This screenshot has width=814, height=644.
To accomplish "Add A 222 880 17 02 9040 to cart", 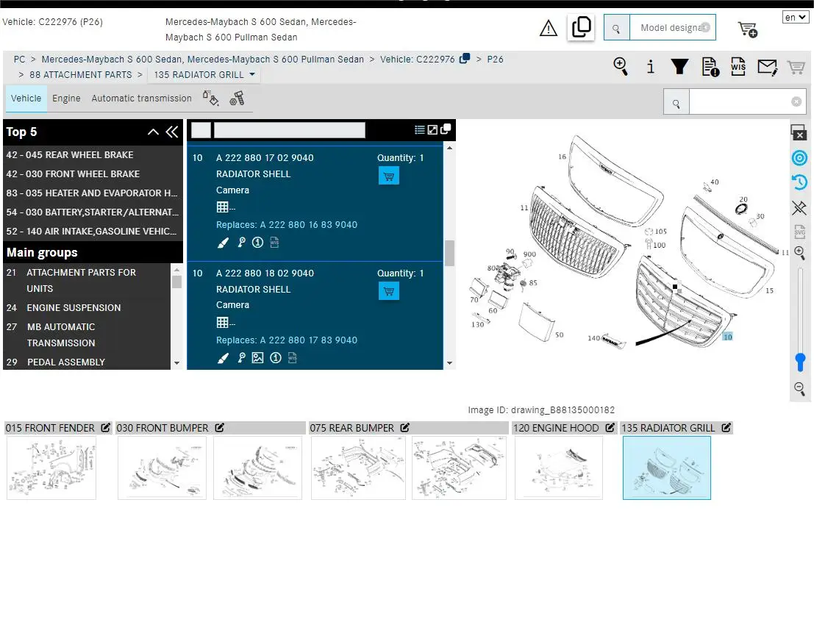I will 389,176.
